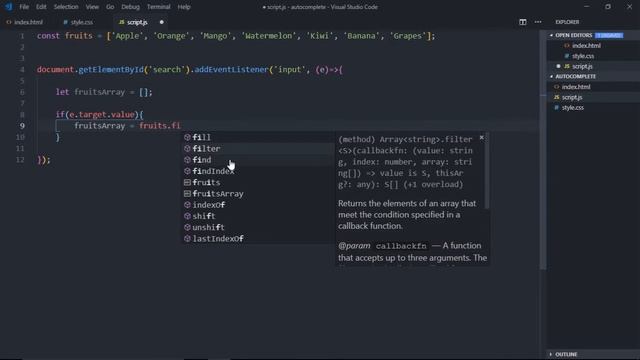Open the View menu

[92, 7]
